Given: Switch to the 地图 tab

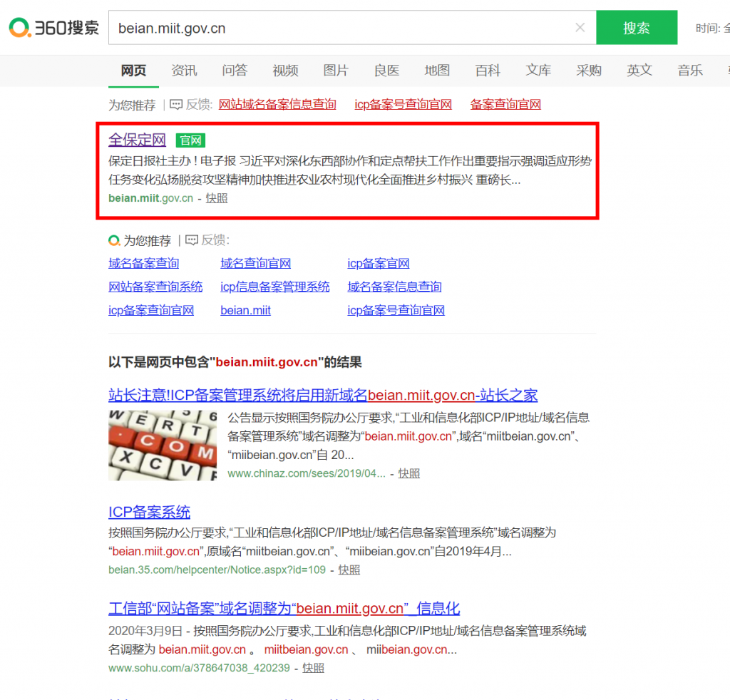Looking at the screenshot, I should [437, 71].
